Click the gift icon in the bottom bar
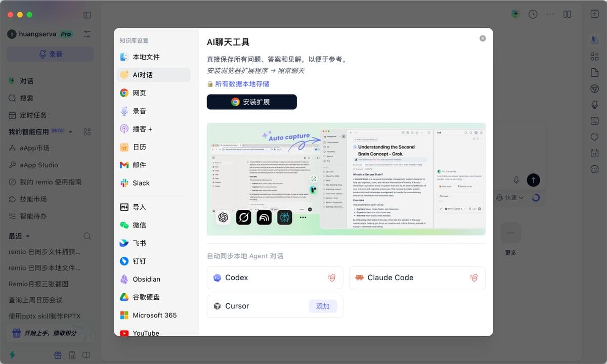Viewport: 607px width, 364px height. 58,355
